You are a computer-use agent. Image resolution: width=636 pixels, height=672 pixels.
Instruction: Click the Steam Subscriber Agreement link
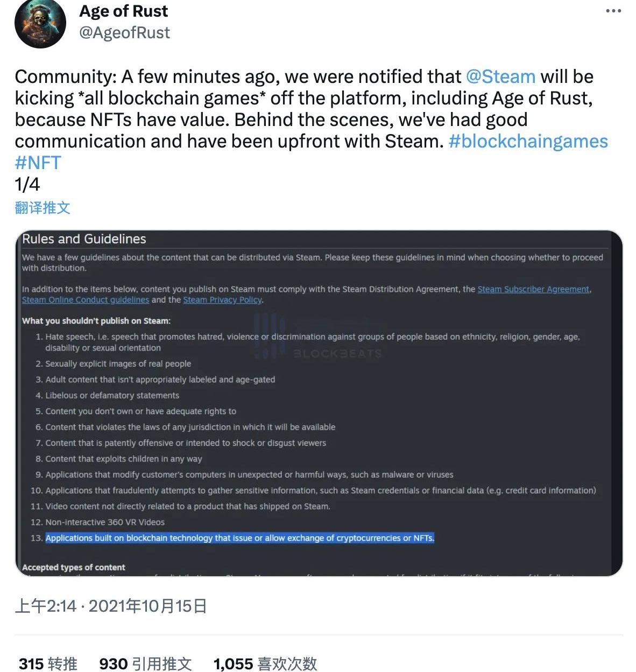click(533, 289)
